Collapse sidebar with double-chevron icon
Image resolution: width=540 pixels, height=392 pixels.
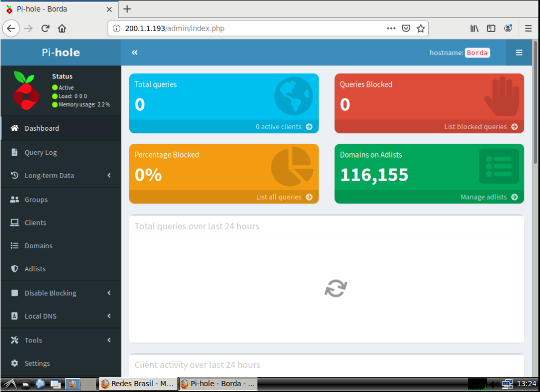coord(134,52)
